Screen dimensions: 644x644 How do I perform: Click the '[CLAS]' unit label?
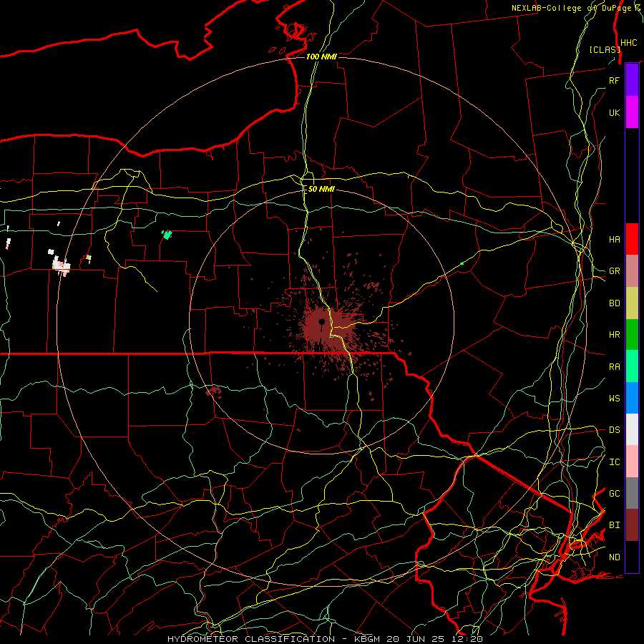pos(605,49)
